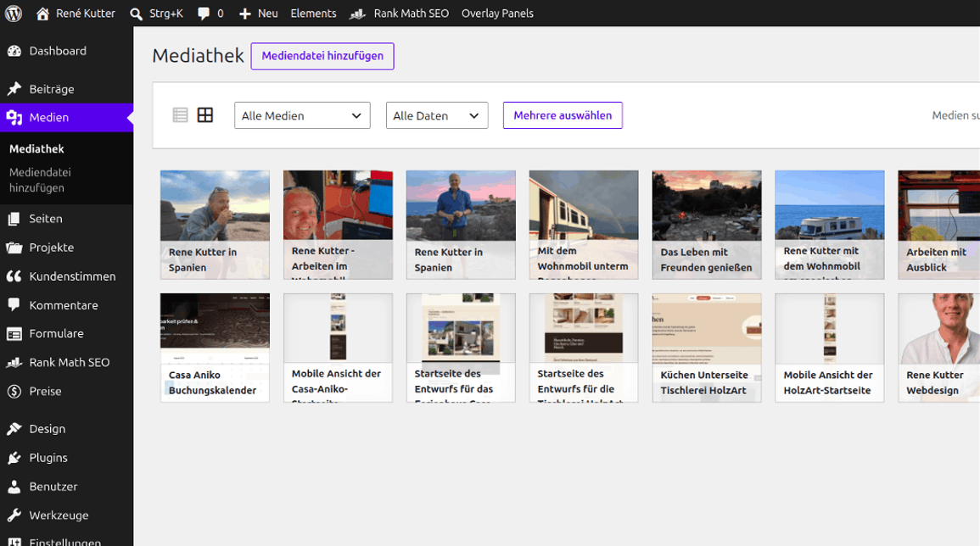This screenshot has width=980, height=546.
Task: Click the Mediendatei hinzufügen button beside the title
Action: click(x=322, y=56)
